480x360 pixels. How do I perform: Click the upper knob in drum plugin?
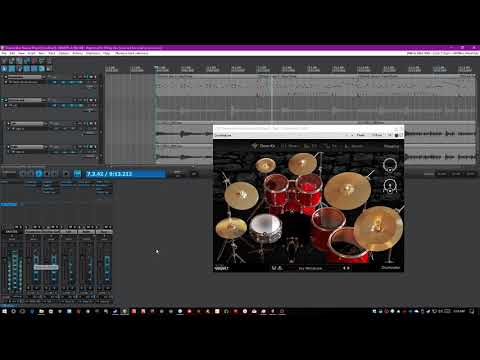click(x=390, y=165)
